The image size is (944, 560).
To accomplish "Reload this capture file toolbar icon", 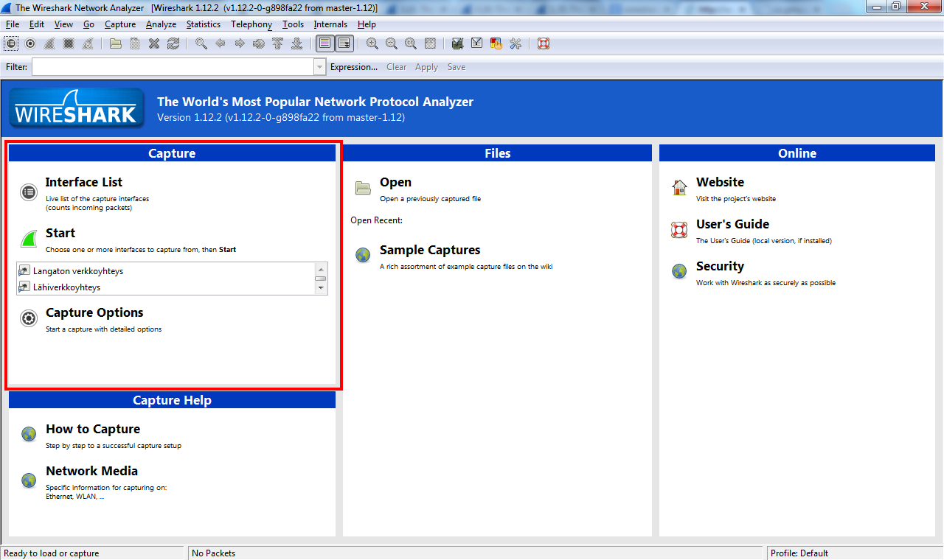I will click(173, 43).
